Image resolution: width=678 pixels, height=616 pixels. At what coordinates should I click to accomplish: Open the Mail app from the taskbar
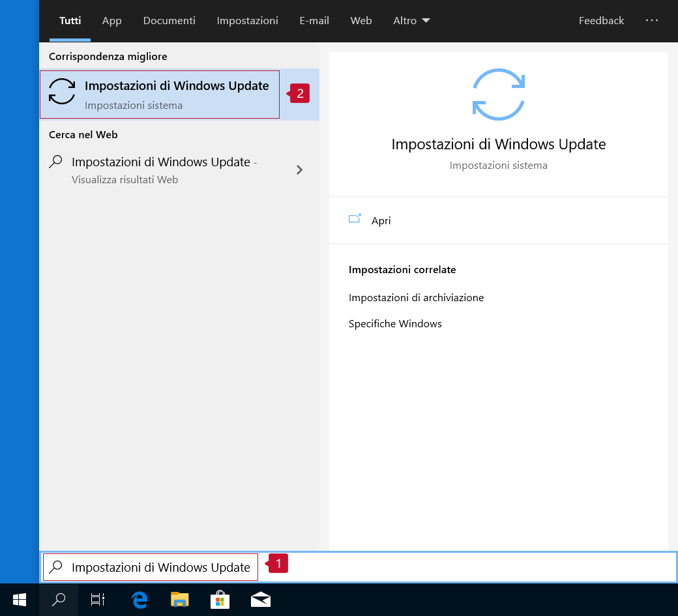(261, 600)
